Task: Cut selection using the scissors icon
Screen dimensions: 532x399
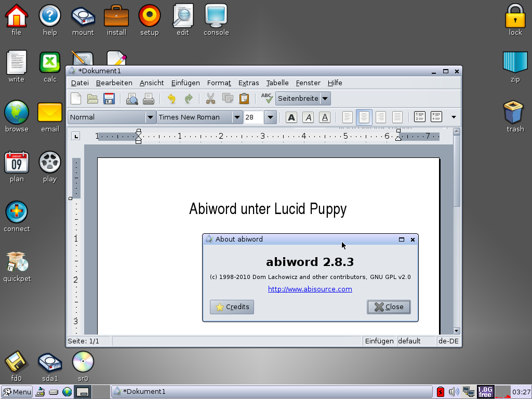Action: 211,99
